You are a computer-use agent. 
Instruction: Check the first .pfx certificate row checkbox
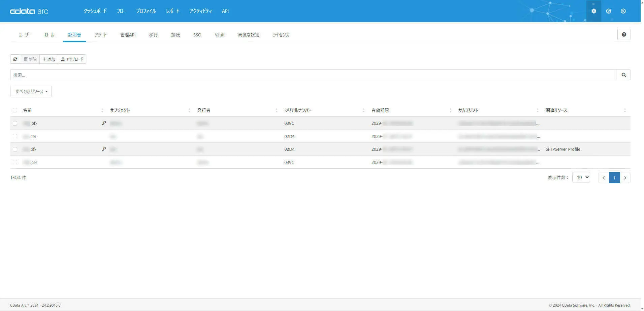(x=15, y=123)
